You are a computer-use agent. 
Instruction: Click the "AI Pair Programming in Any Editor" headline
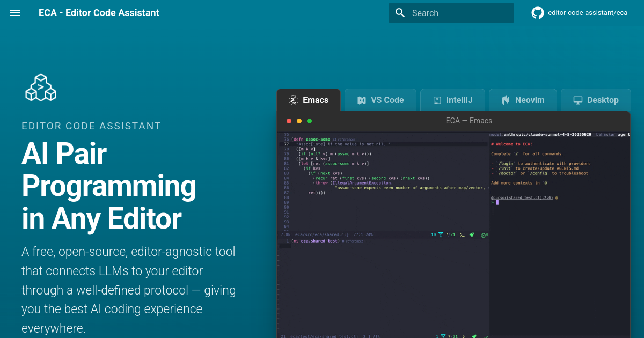click(109, 186)
